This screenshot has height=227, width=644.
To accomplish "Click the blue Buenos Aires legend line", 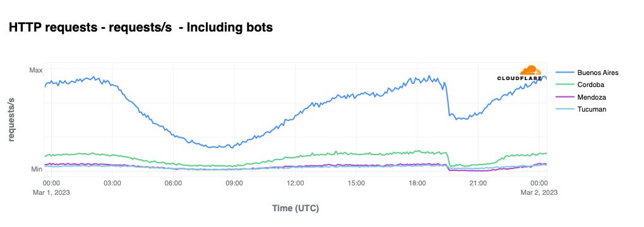I will pos(564,73).
